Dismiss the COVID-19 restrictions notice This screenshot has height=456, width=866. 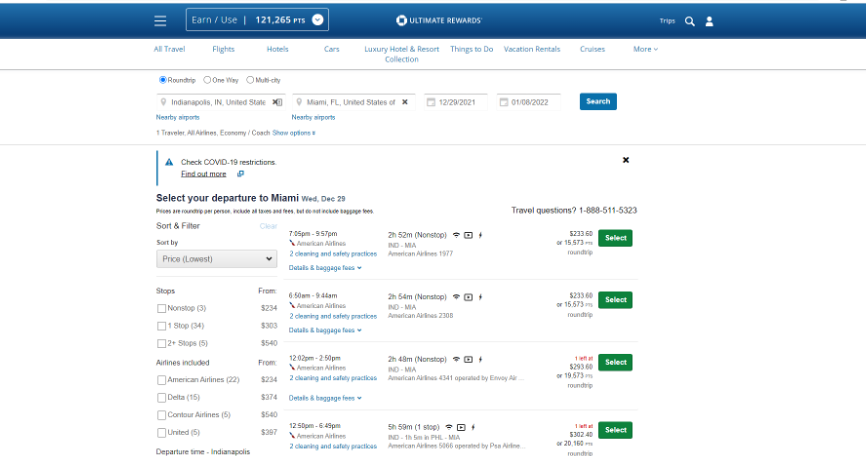(x=626, y=160)
